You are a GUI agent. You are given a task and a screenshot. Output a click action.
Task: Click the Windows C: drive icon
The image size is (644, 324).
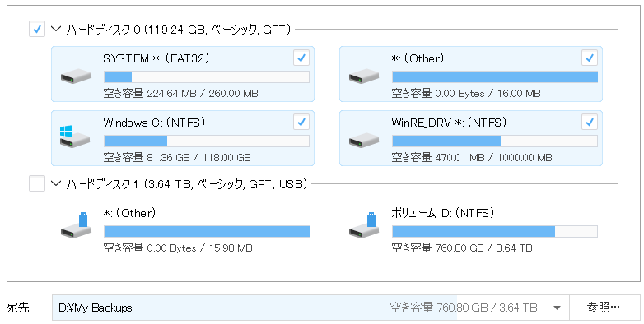tap(75, 137)
